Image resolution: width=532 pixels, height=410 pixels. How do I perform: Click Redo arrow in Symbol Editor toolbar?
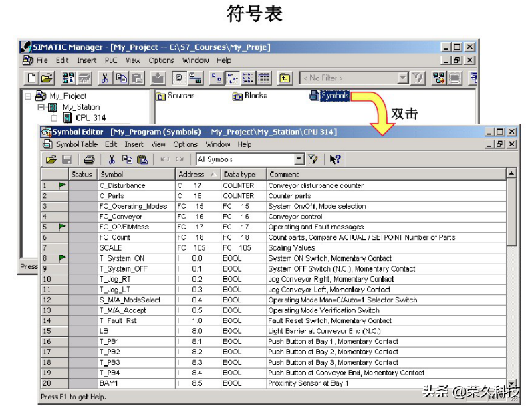(x=180, y=159)
